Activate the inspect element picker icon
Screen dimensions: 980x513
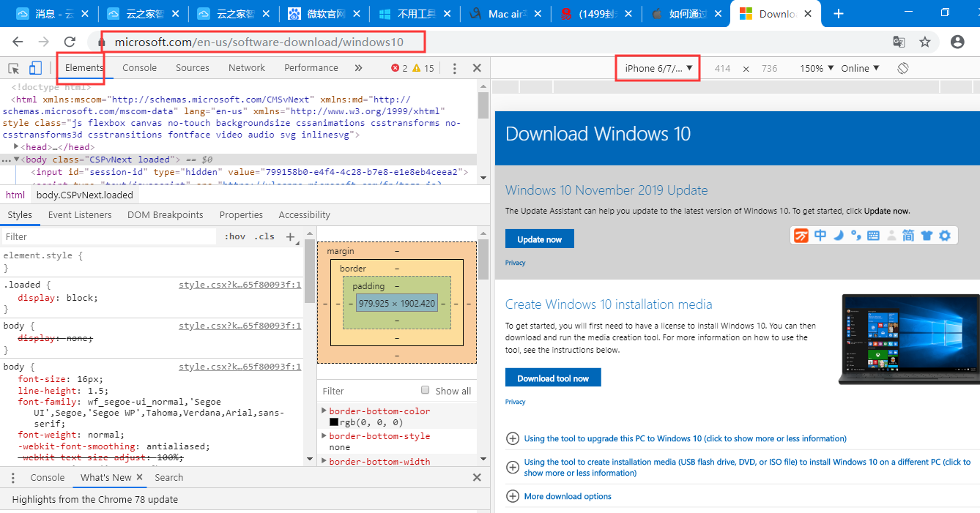pyautogui.click(x=14, y=68)
